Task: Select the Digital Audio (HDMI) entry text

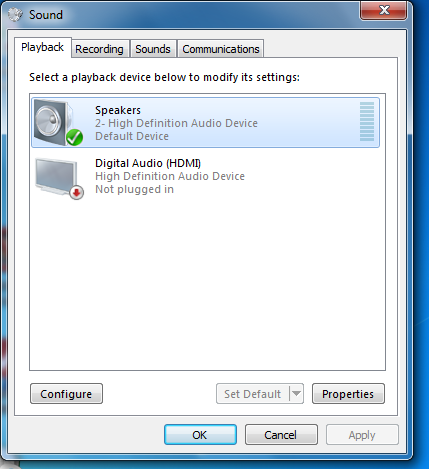Action: coord(148,163)
